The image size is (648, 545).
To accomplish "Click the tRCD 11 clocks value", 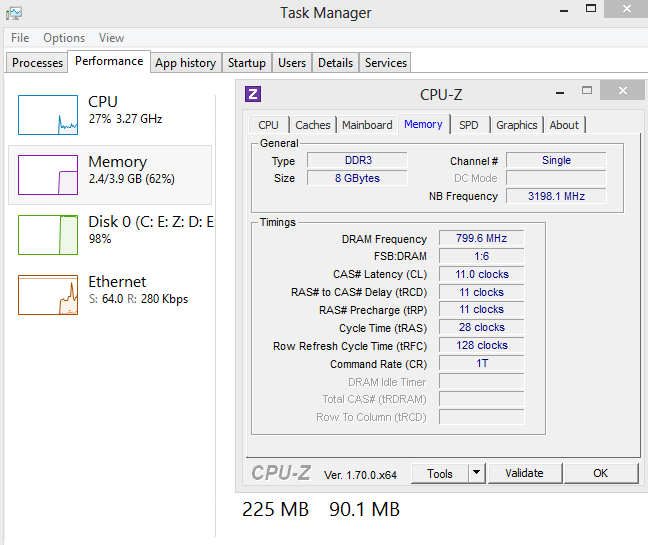I will (x=481, y=292).
